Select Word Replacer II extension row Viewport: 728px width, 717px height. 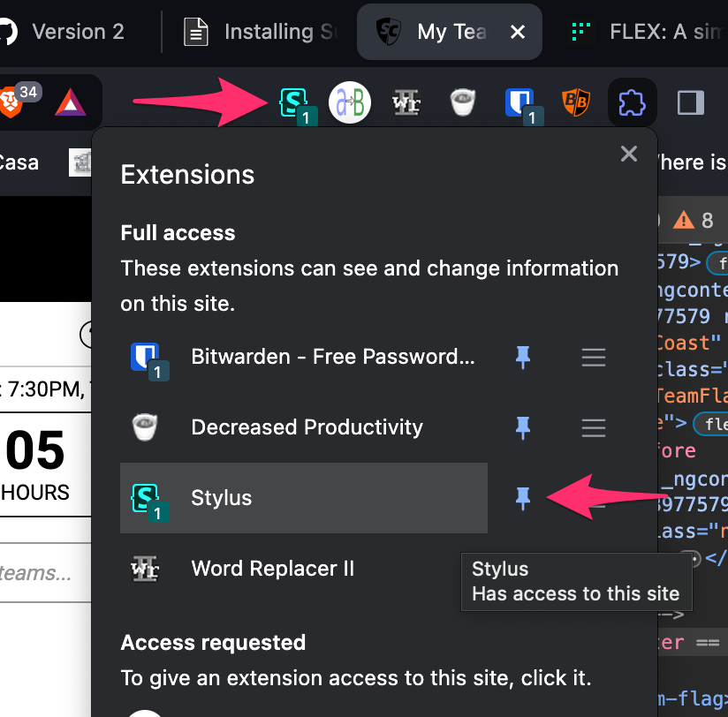pos(304,569)
